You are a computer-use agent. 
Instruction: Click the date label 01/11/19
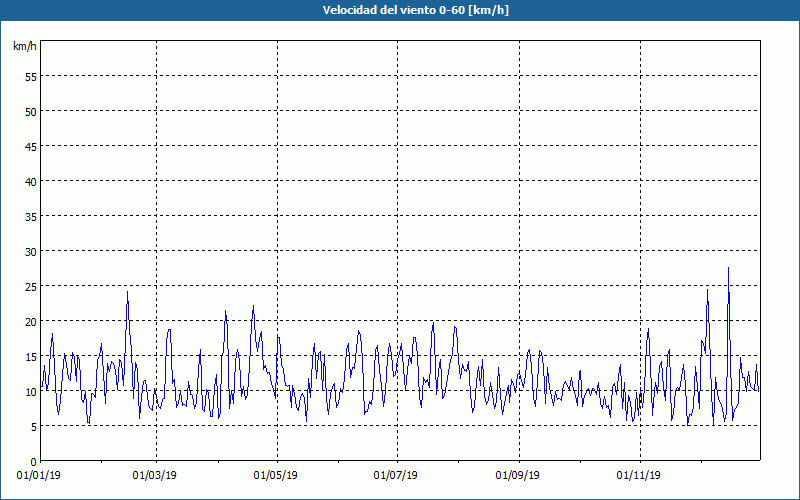pyautogui.click(x=638, y=476)
